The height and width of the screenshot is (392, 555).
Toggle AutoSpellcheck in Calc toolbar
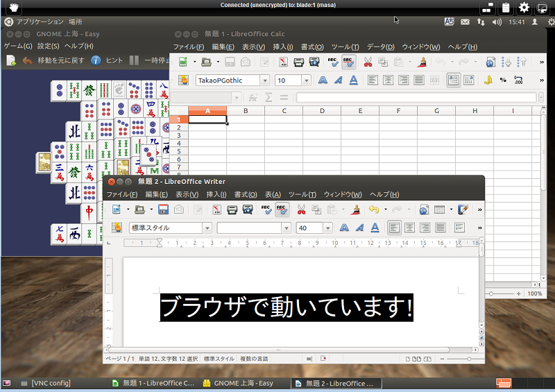tap(348, 62)
